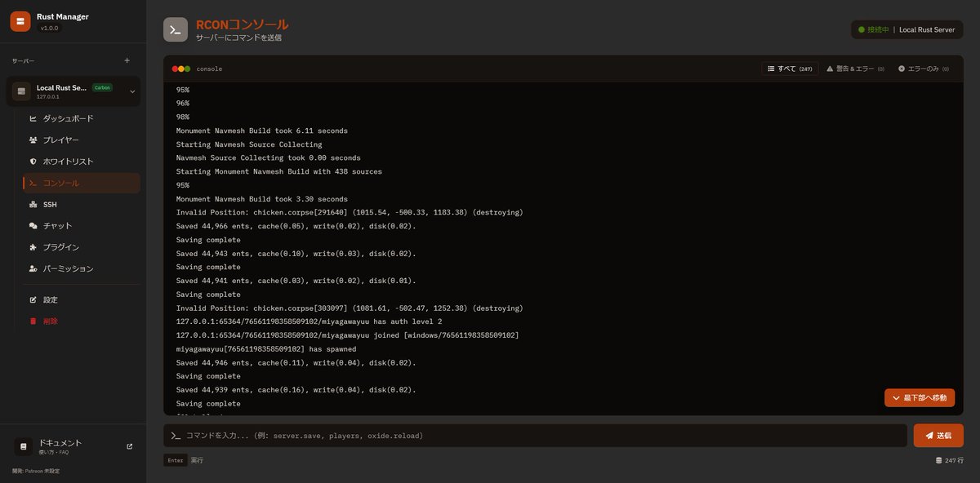Collapse the Local Rust Server entry chevron
Screen dimensions: 980x483
[132, 91]
